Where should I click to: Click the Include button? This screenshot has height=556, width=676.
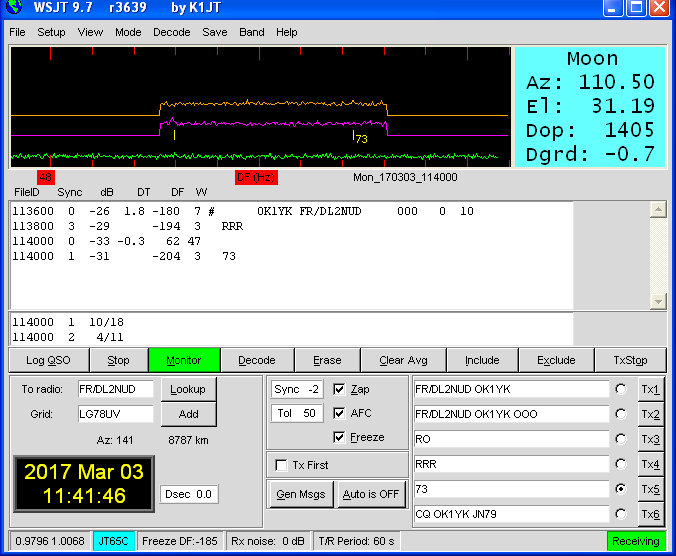[482, 360]
